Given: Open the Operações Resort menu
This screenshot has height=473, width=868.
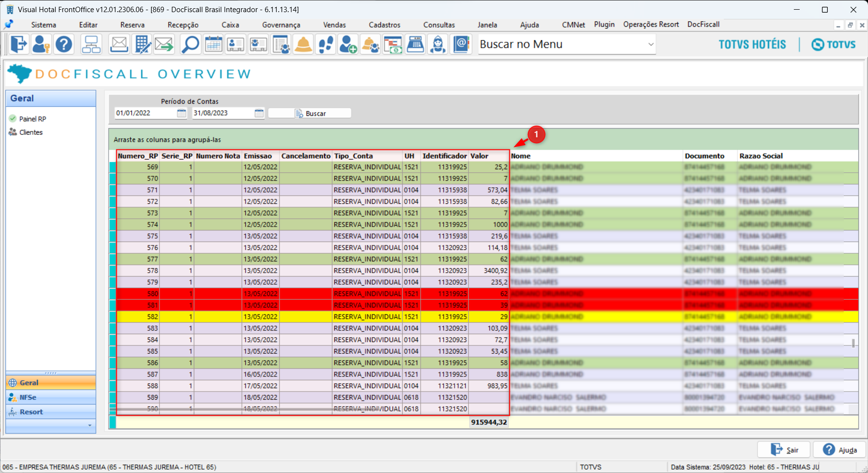Looking at the screenshot, I should point(651,24).
